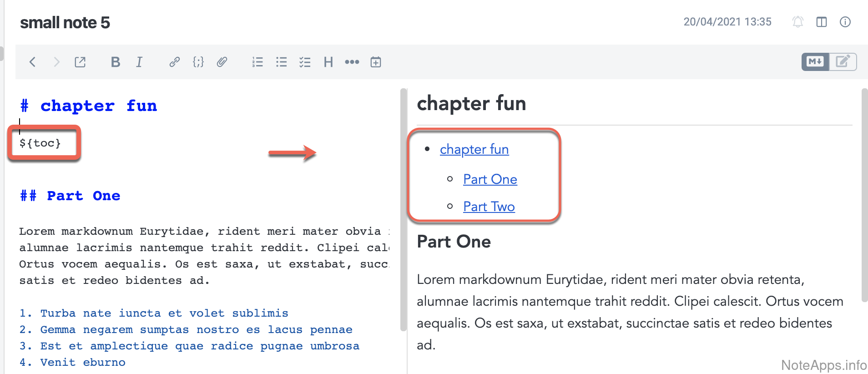Image resolution: width=868 pixels, height=374 pixels.
Task: Insert a hyperlink
Action: [174, 62]
